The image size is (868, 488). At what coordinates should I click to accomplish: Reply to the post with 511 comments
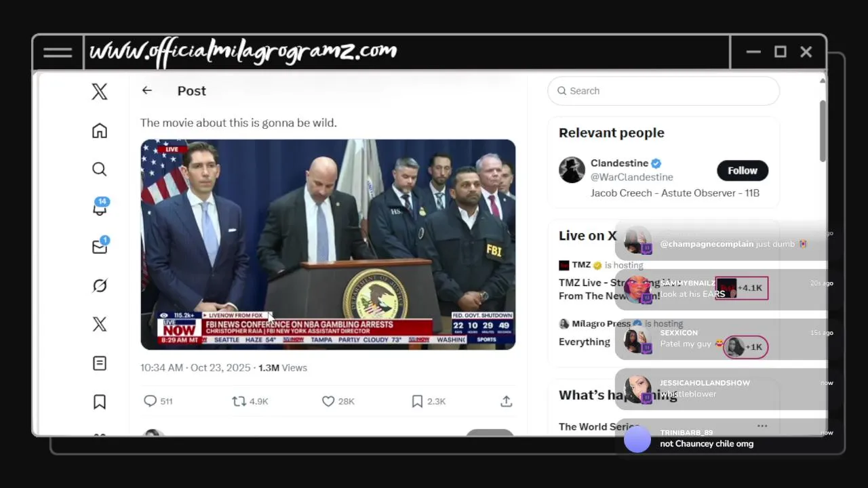point(158,401)
